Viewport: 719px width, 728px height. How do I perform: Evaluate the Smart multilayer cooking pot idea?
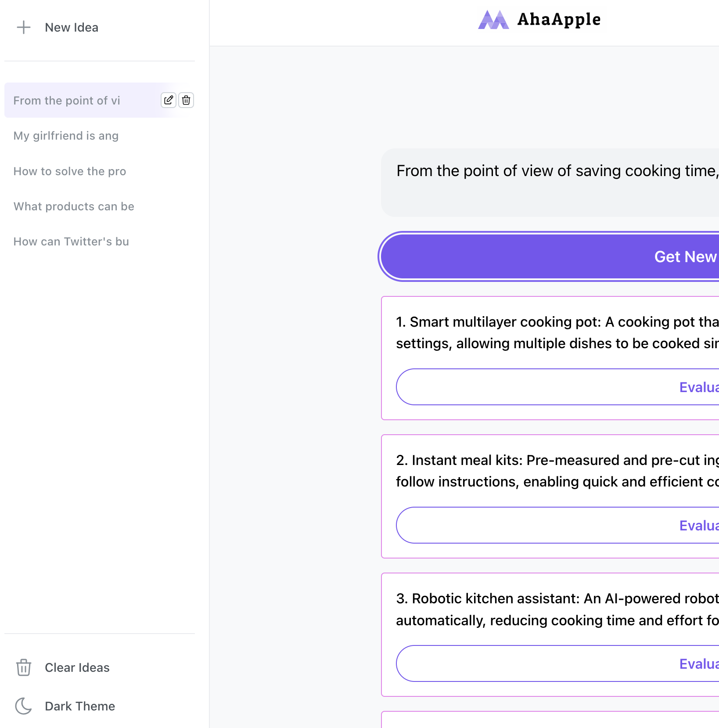coord(557,387)
